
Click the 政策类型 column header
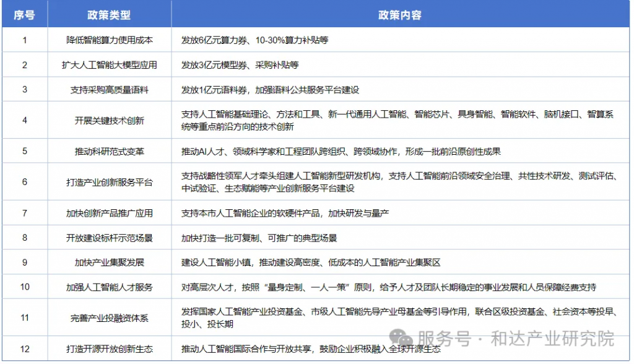110,15
